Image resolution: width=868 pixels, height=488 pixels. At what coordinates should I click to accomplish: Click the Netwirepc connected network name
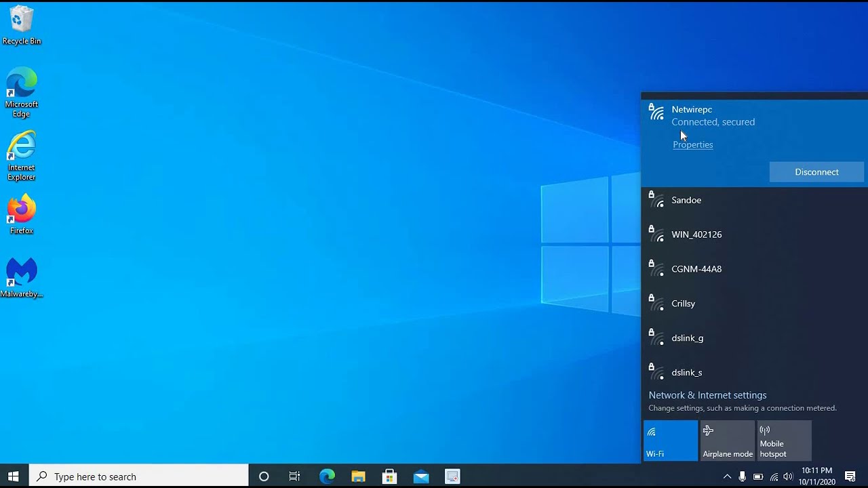click(692, 109)
